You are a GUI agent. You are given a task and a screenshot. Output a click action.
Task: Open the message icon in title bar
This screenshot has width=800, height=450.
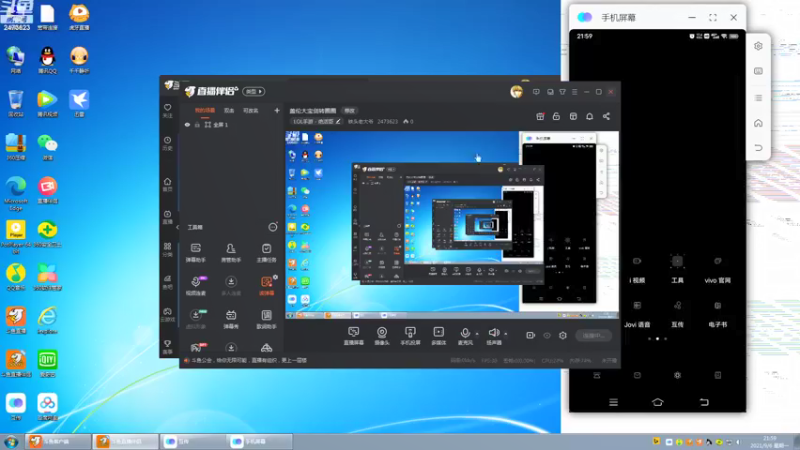tap(536, 92)
